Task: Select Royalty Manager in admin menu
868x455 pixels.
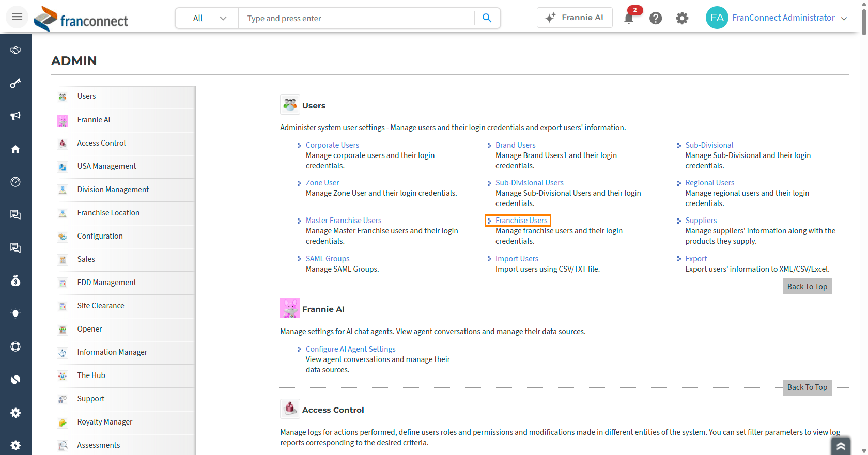Action: click(x=105, y=422)
